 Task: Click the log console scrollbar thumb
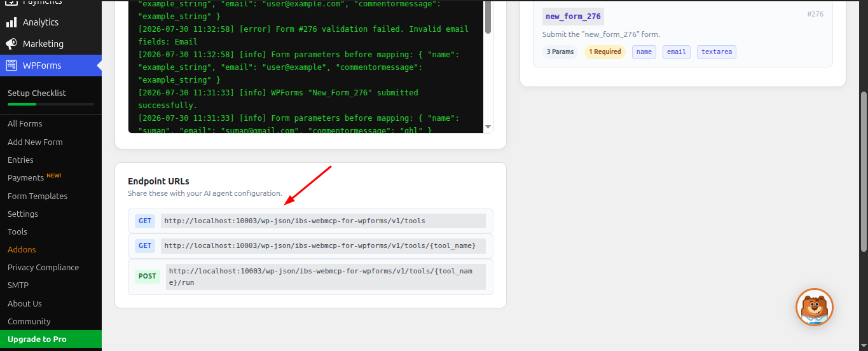(x=488, y=17)
